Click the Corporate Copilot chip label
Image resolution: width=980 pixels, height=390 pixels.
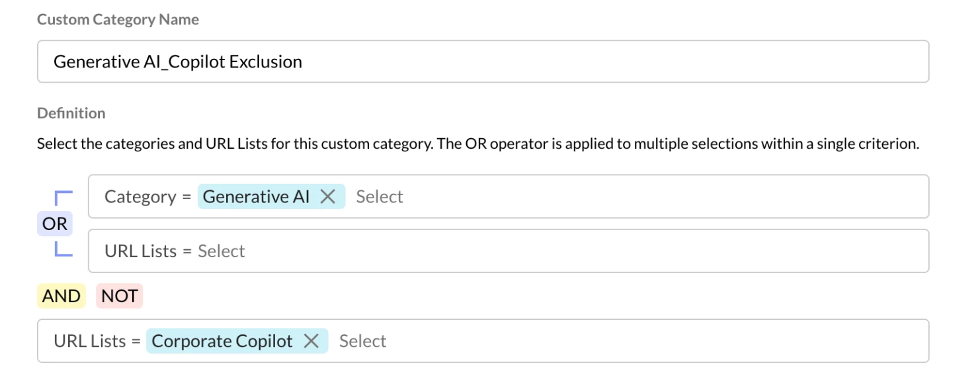point(222,341)
